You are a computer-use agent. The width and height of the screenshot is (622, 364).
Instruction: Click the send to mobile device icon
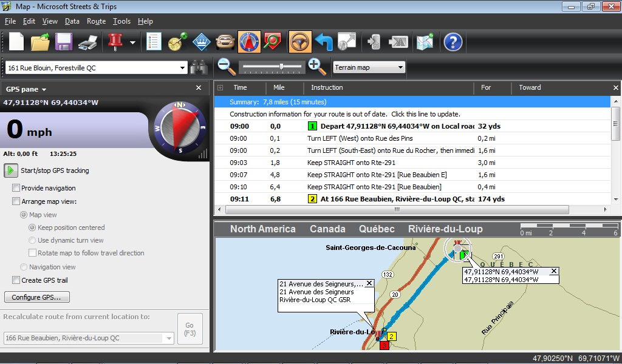click(374, 42)
